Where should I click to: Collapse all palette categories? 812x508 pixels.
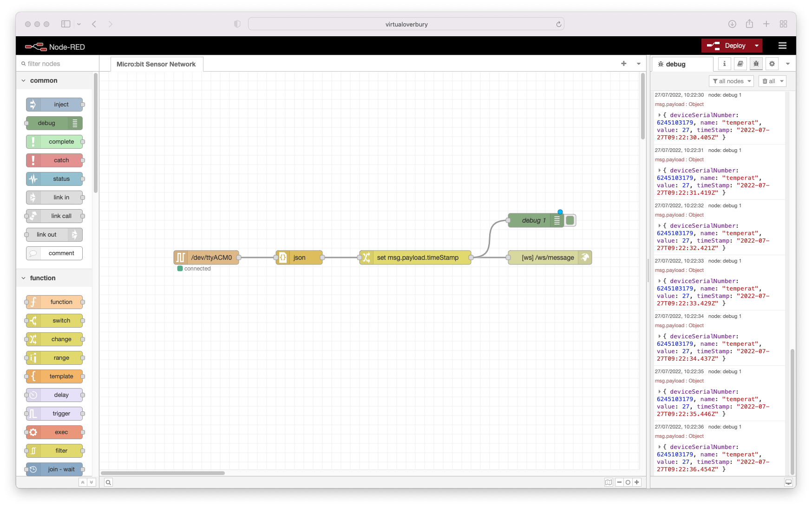coord(83,482)
